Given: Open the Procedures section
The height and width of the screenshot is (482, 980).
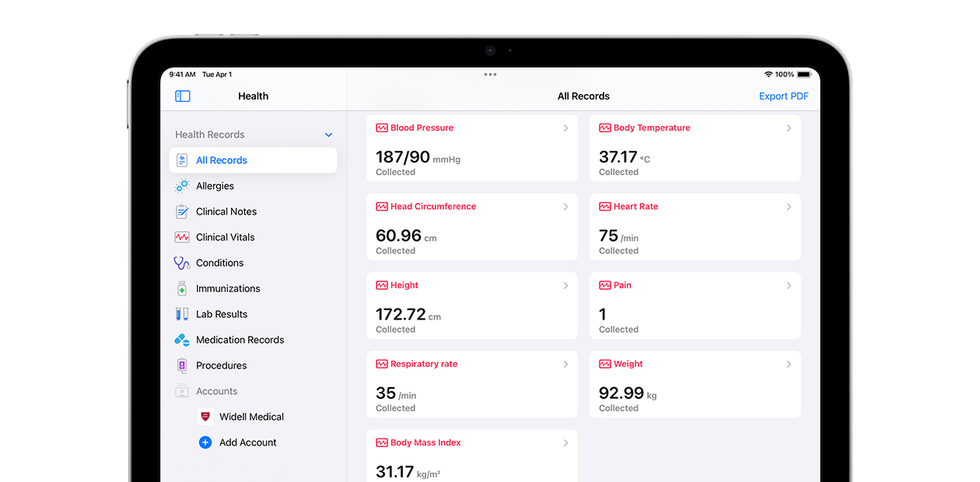Looking at the screenshot, I should tap(223, 365).
